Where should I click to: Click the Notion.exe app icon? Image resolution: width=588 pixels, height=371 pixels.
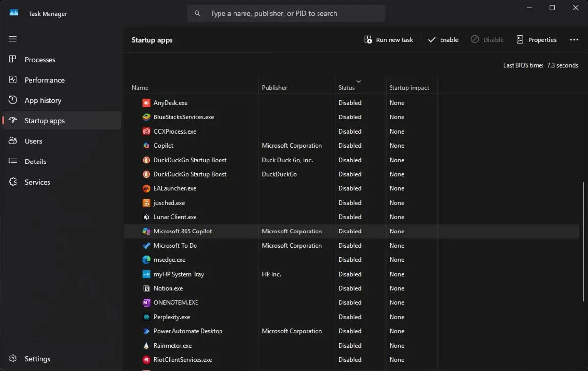(146, 288)
